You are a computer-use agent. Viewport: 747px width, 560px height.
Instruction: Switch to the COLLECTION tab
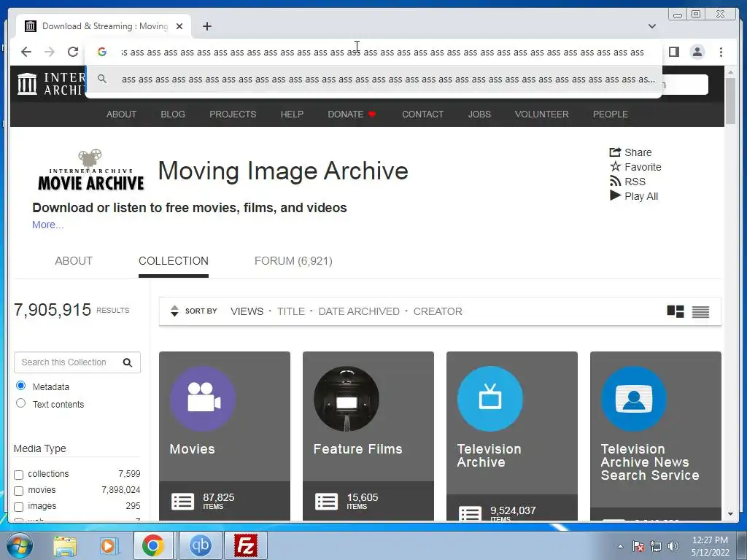(174, 261)
